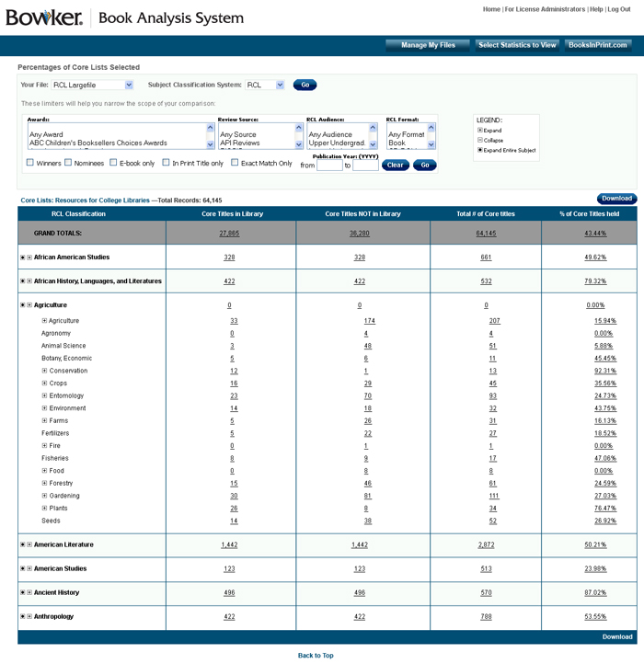Expand entire Agriculture subject icon
Screen dimensions: 644x664
click(x=23, y=305)
